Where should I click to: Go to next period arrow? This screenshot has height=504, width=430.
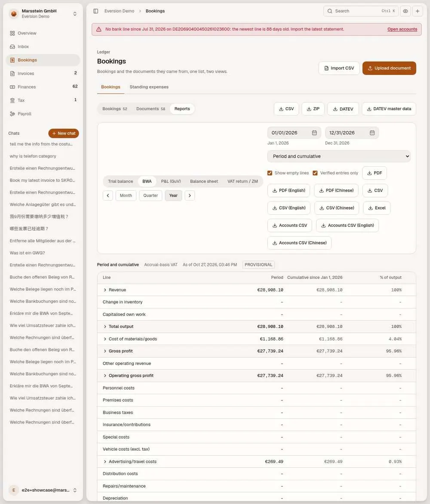point(190,195)
